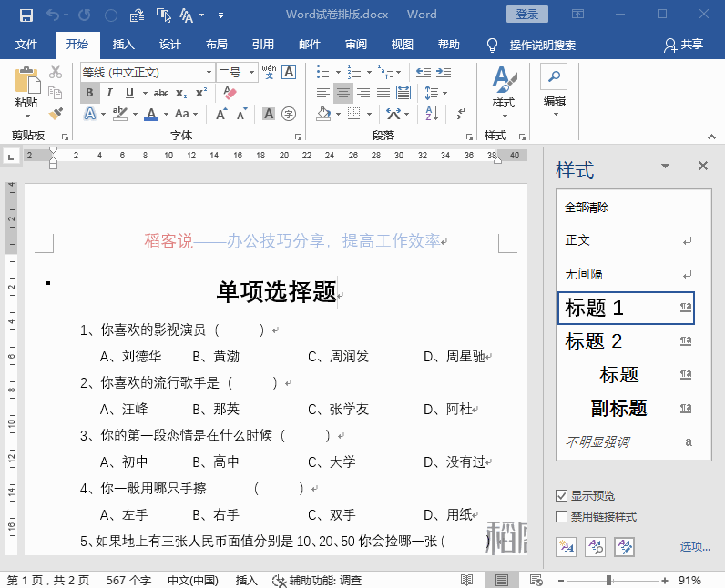Select the Format Painter brush

[x=56, y=114]
